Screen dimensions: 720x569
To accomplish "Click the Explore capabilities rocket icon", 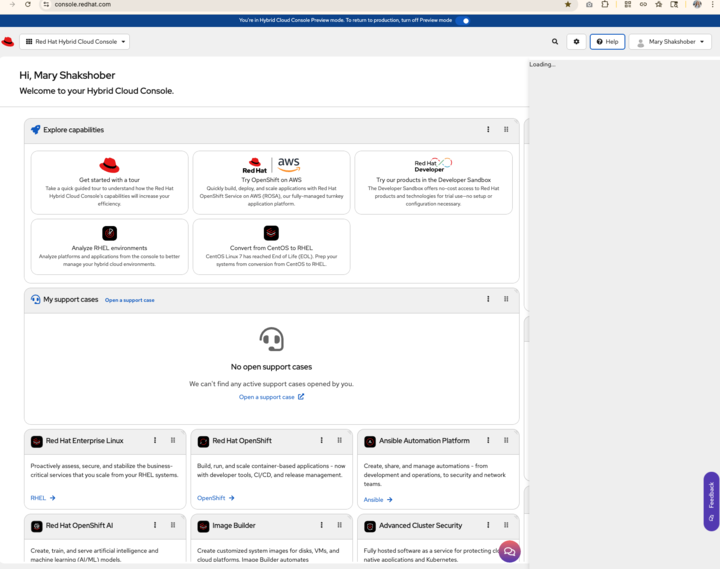I will (35, 130).
